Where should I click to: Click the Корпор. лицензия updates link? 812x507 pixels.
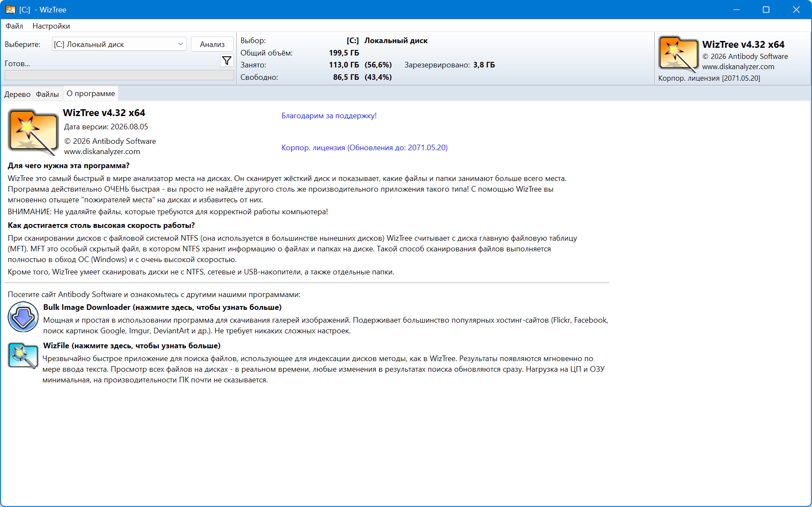pyautogui.click(x=364, y=148)
